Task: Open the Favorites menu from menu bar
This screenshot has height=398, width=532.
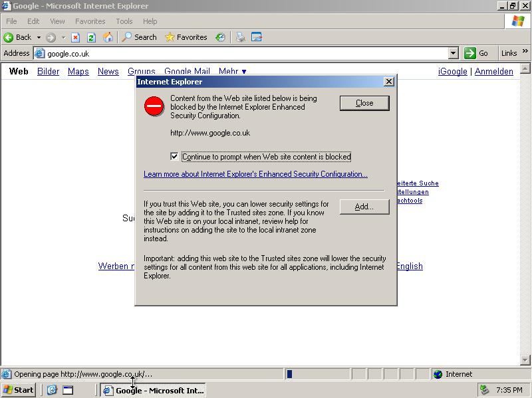Action: point(90,21)
